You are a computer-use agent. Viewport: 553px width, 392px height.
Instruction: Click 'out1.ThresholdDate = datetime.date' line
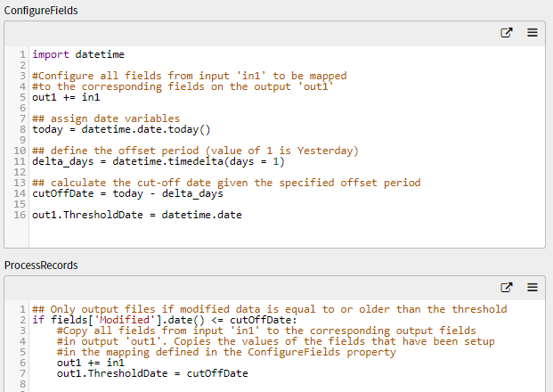pyautogui.click(x=137, y=215)
